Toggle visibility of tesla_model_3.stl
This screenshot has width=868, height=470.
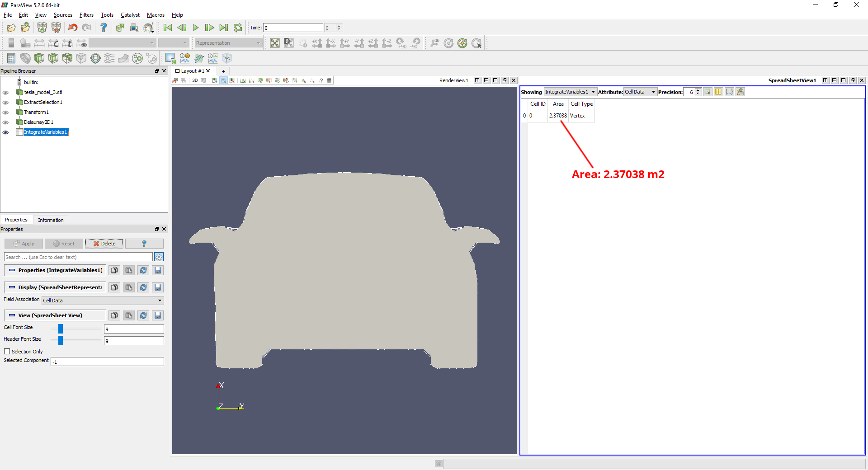pyautogui.click(x=6, y=93)
